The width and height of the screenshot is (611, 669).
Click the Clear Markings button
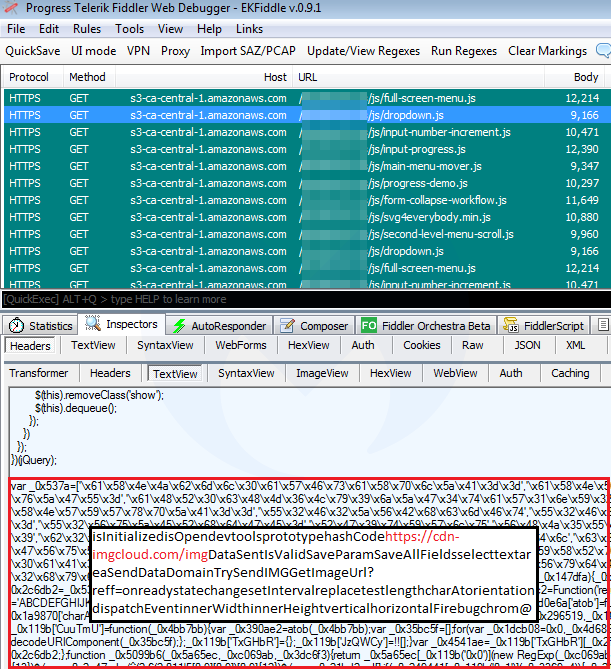[x=547, y=50]
